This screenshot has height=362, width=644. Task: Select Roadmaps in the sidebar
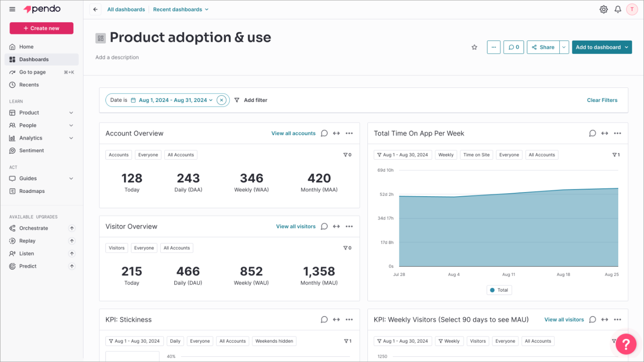click(x=32, y=191)
